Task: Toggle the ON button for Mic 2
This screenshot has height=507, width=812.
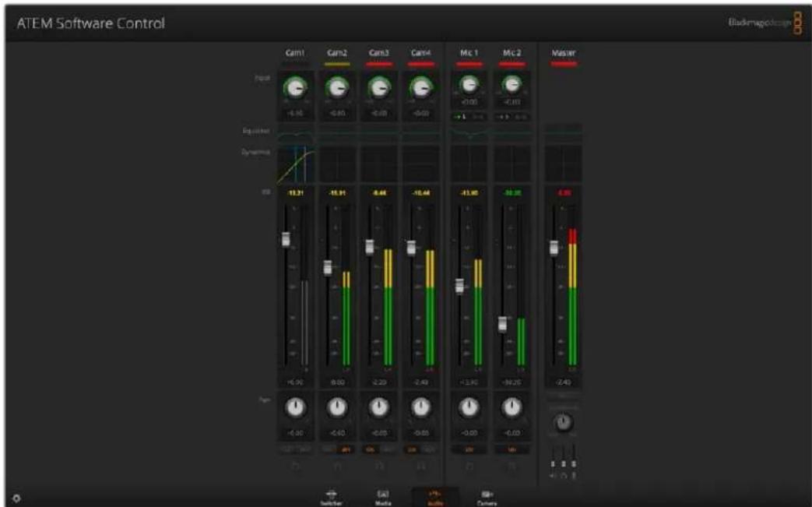Action: tap(511, 449)
